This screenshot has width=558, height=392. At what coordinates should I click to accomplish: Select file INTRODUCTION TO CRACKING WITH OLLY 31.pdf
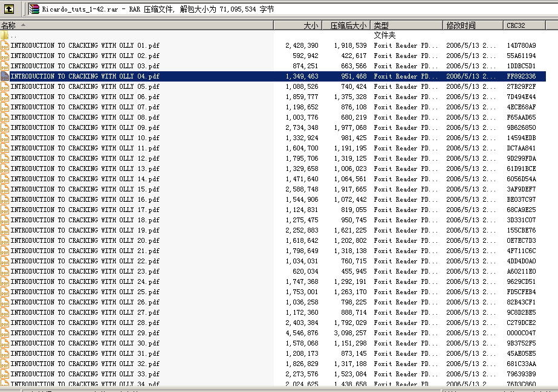[x=85, y=353]
